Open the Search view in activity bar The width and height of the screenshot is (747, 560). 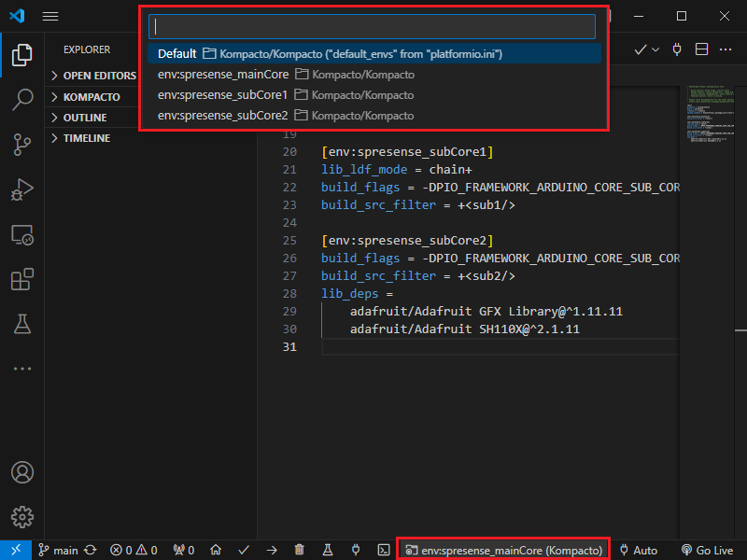pos(22,99)
